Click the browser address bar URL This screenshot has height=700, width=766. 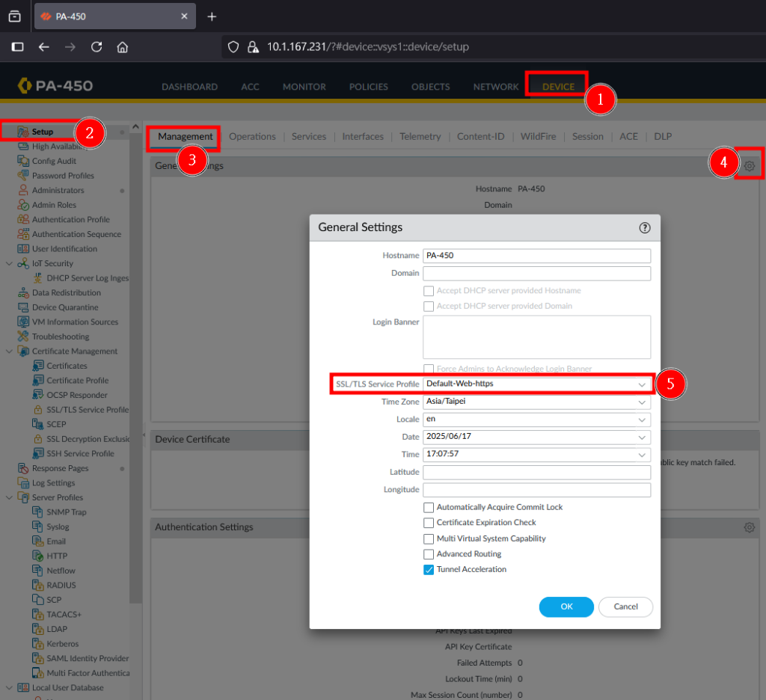point(367,47)
